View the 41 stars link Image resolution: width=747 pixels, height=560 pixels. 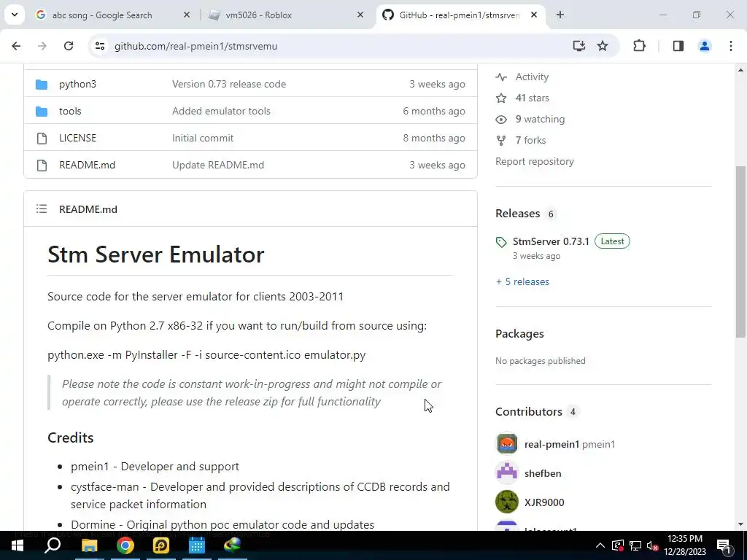[532, 98]
